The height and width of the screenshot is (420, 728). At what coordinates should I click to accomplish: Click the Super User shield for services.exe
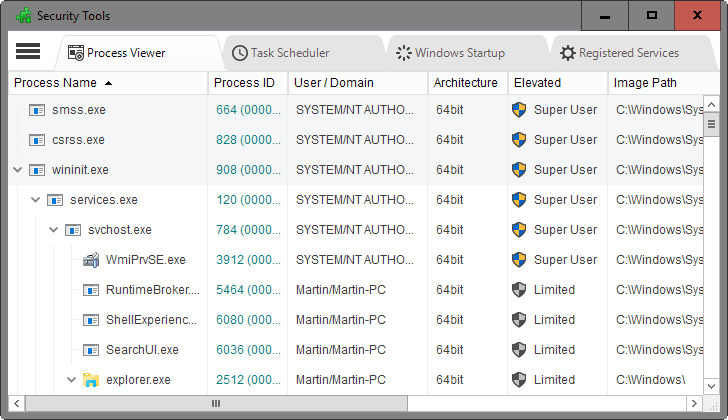tap(519, 200)
